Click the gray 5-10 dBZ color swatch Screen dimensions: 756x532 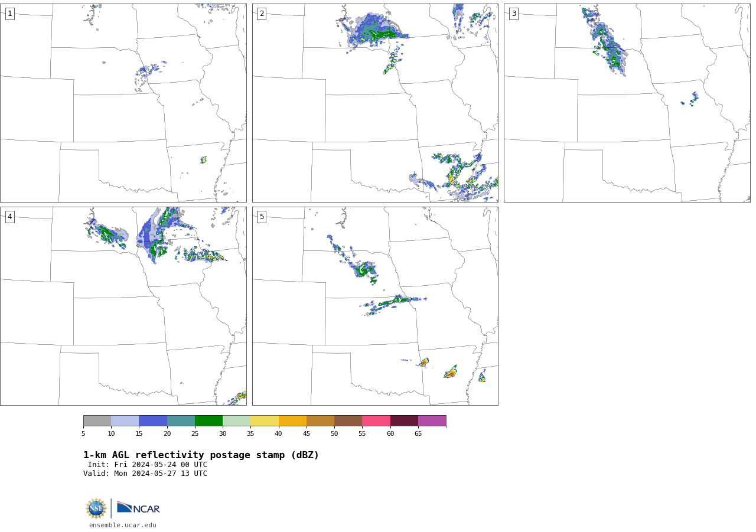click(x=97, y=420)
